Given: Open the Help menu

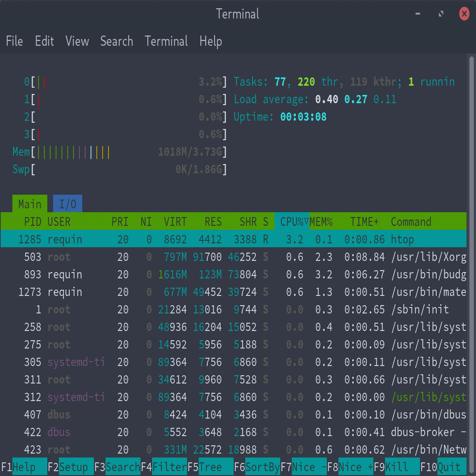Looking at the screenshot, I should pos(211,41).
